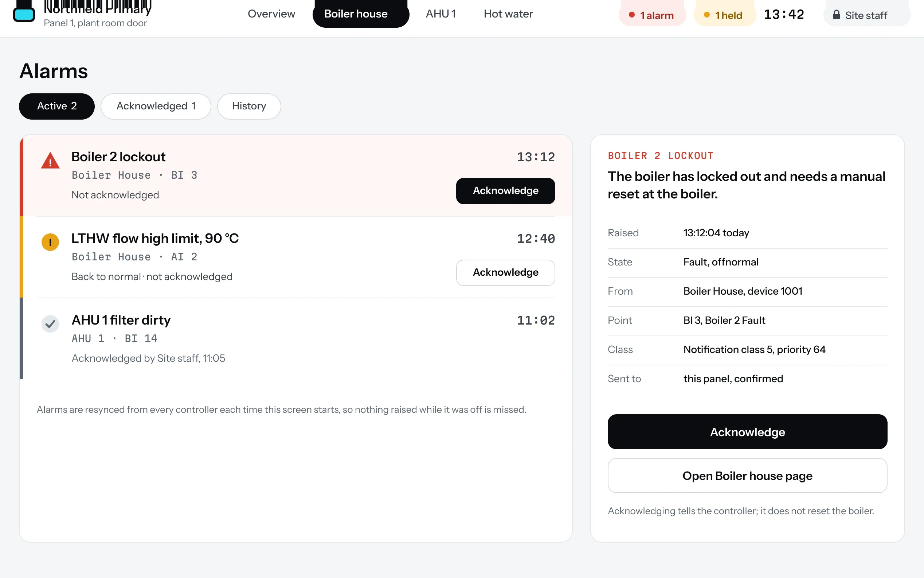Click the grey checkmark icon on AHU 1 filter dirty
924x578 pixels.
(x=50, y=324)
